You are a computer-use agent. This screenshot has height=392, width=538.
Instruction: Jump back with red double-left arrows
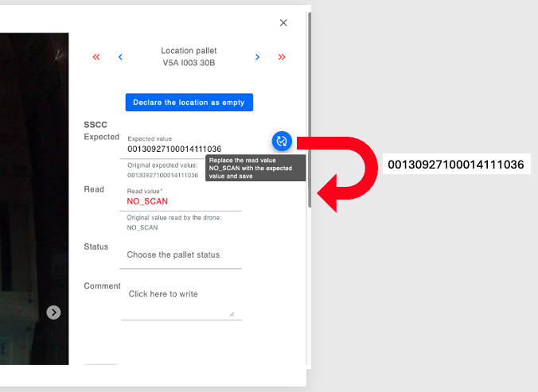point(96,57)
